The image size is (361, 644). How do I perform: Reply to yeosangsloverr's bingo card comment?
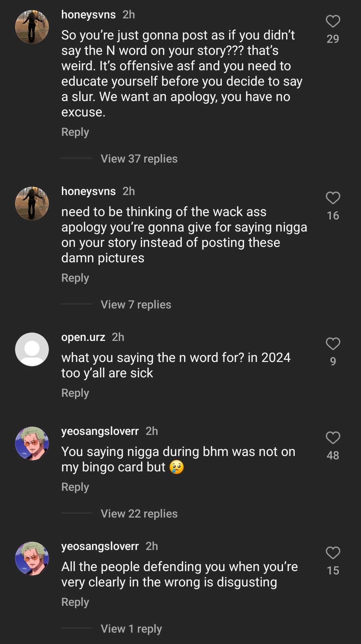point(75,487)
